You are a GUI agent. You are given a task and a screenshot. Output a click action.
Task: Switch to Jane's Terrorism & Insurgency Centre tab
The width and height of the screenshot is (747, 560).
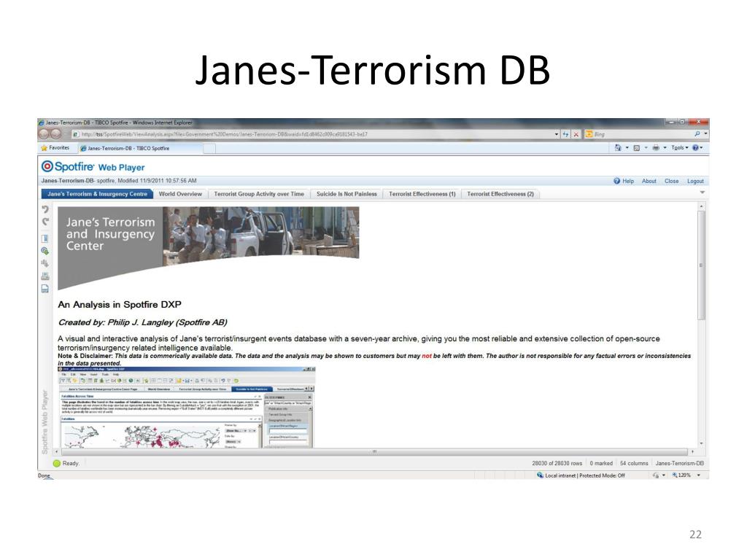click(97, 194)
